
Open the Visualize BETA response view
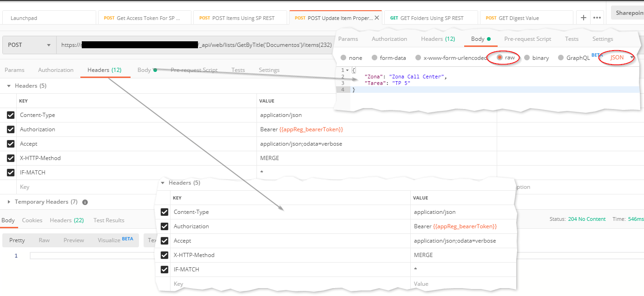point(109,240)
